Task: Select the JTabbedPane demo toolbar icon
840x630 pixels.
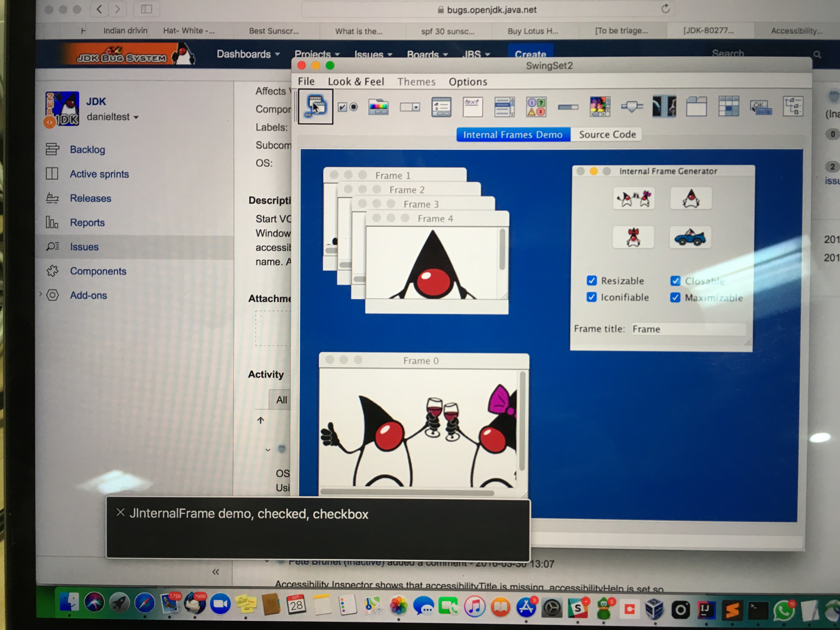Action: 696,106
